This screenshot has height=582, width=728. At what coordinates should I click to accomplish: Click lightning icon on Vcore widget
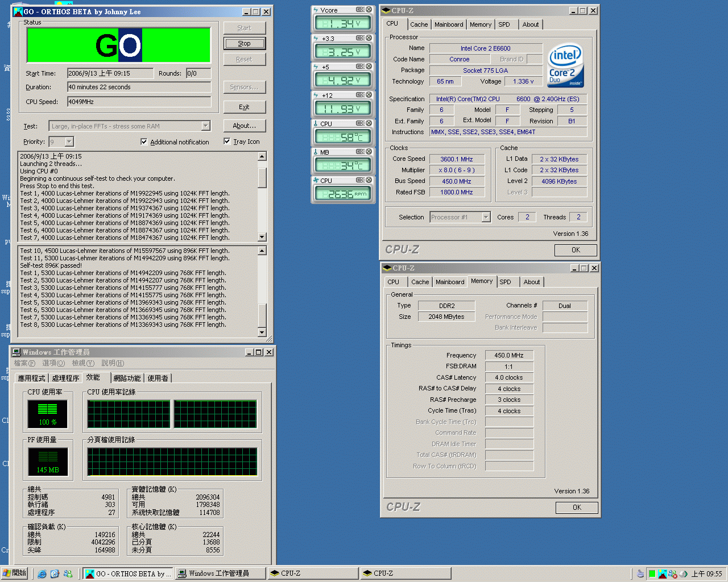coord(316,10)
